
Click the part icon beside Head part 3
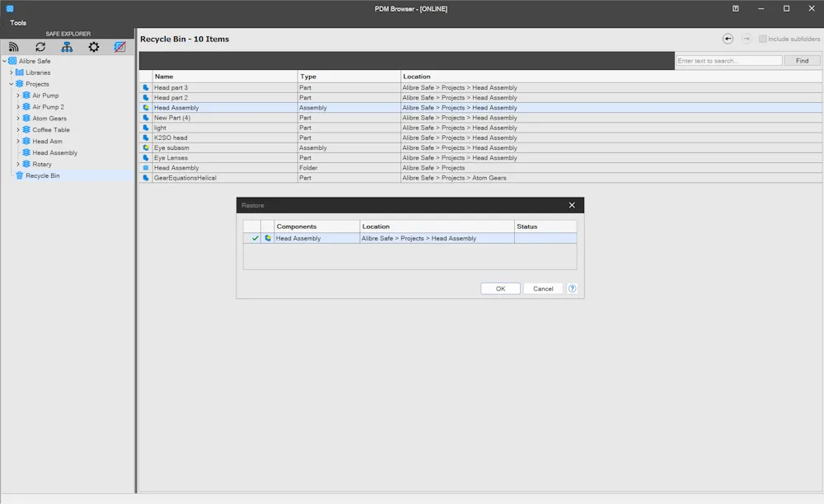click(146, 87)
